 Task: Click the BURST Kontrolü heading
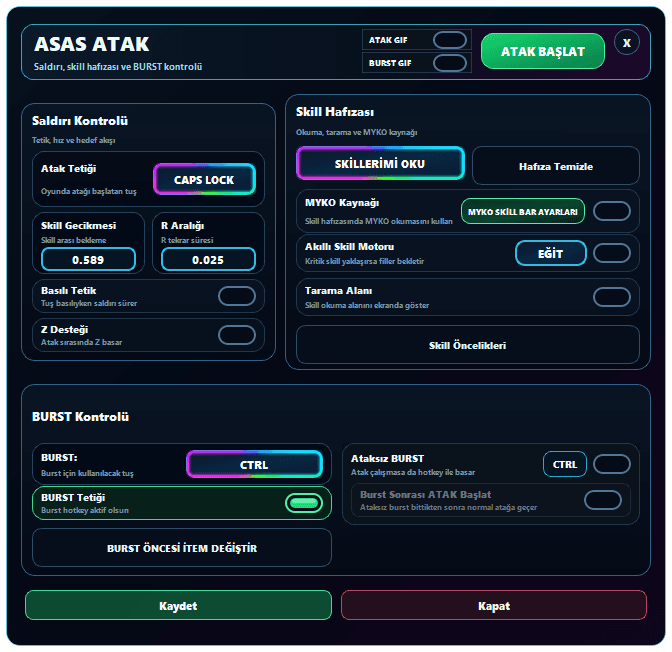(x=81, y=417)
